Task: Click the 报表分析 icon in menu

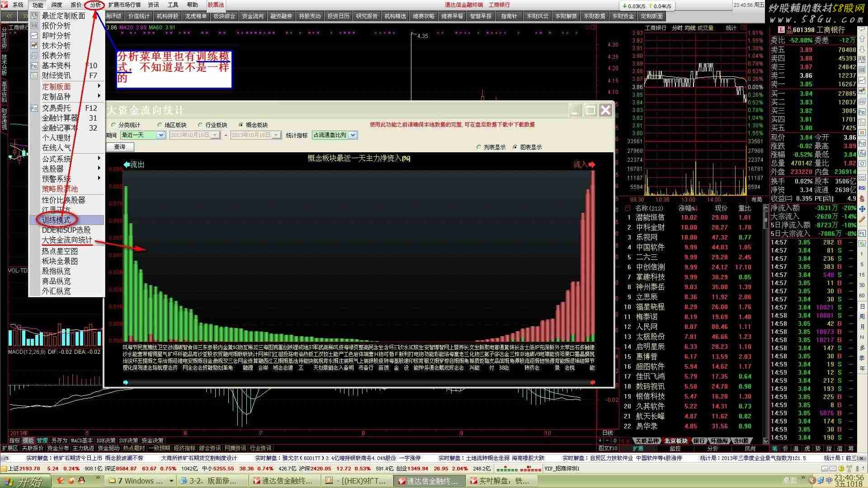Action: click(34, 56)
